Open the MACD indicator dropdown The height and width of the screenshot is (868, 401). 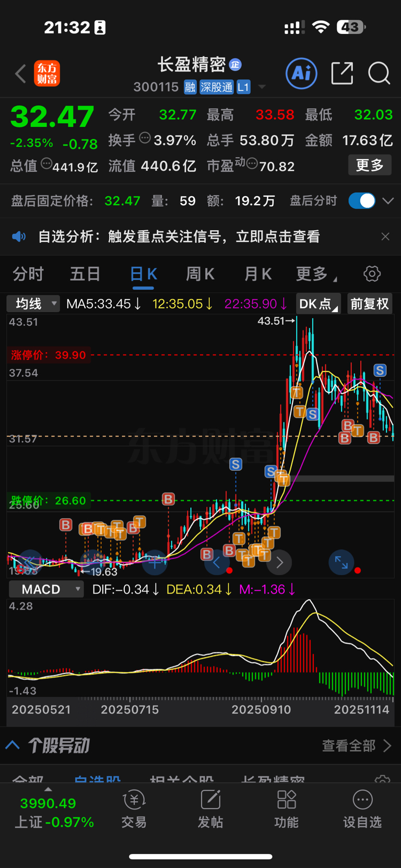click(46, 589)
